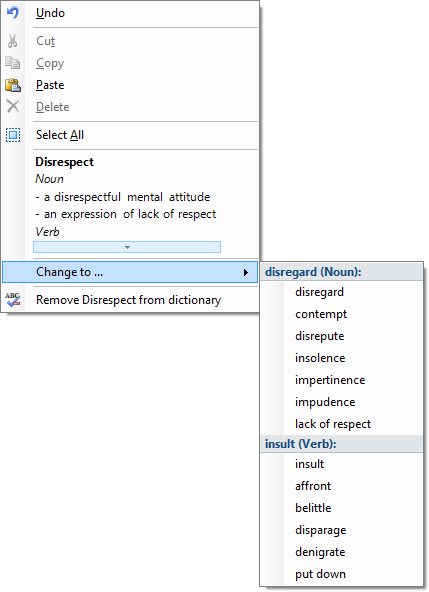Click the ABC spell-check dictionary icon
Viewport: 429px width, 592px height.
coord(12,300)
